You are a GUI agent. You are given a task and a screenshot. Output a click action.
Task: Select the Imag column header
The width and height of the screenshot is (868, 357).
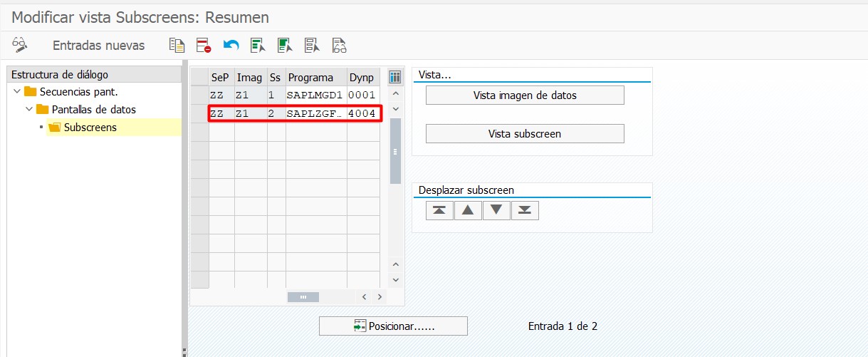click(x=251, y=78)
